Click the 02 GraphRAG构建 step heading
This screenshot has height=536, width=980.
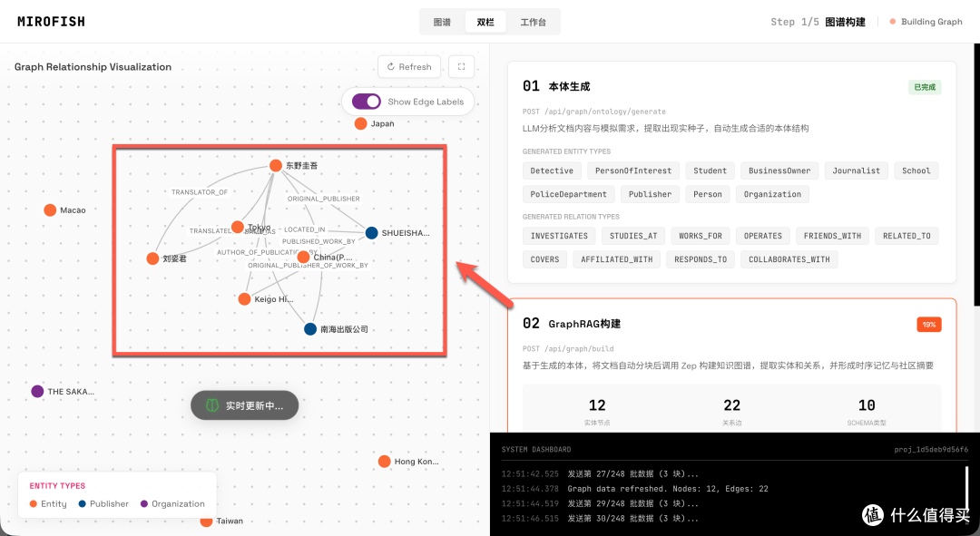point(572,324)
